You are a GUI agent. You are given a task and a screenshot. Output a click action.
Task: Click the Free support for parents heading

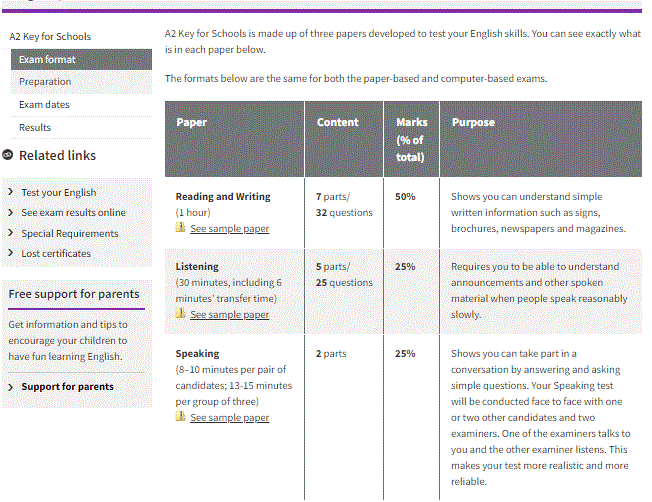click(x=74, y=294)
